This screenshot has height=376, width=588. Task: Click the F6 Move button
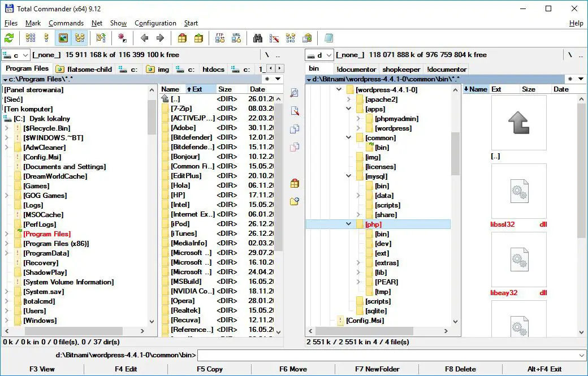(x=293, y=369)
